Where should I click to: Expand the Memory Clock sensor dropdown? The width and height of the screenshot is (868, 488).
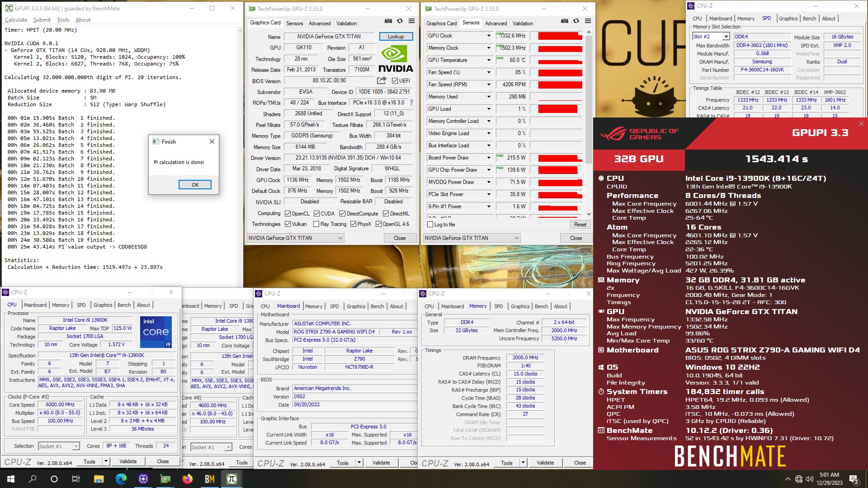[489, 48]
